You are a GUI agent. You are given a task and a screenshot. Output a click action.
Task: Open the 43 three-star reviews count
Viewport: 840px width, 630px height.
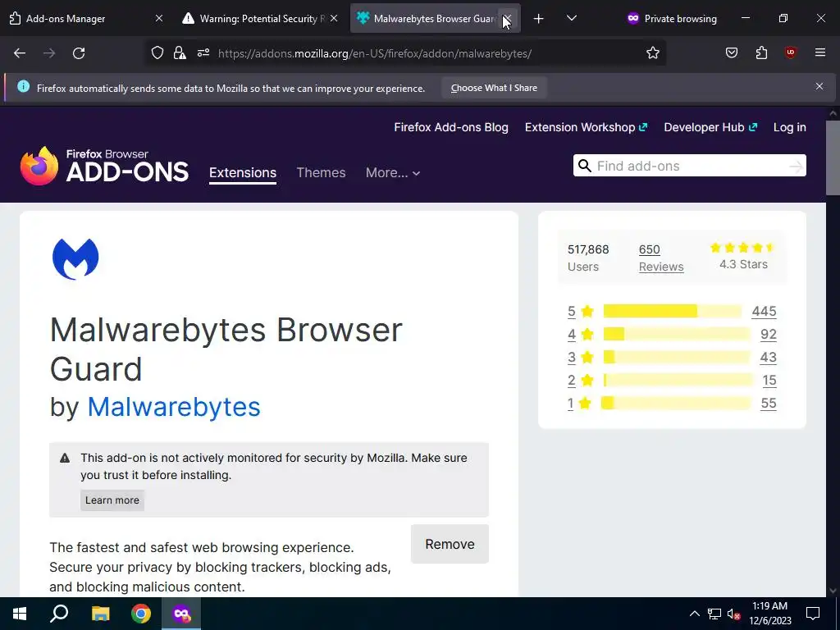click(x=768, y=358)
